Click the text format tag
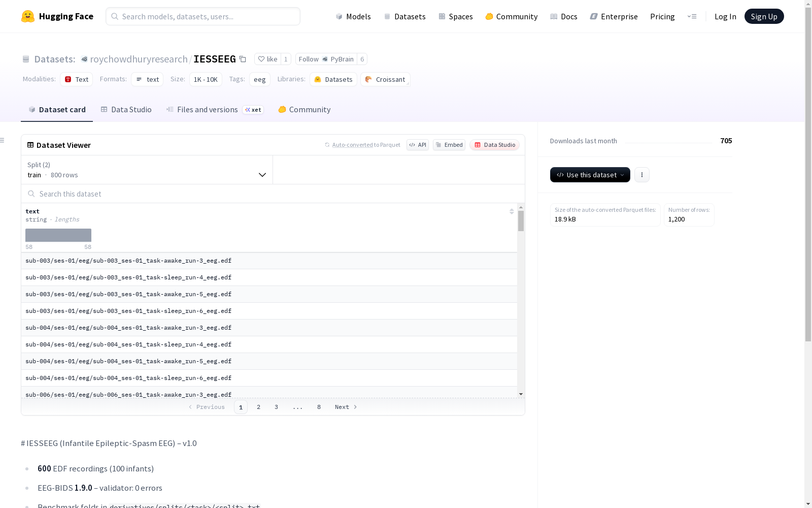 coord(147,79)
